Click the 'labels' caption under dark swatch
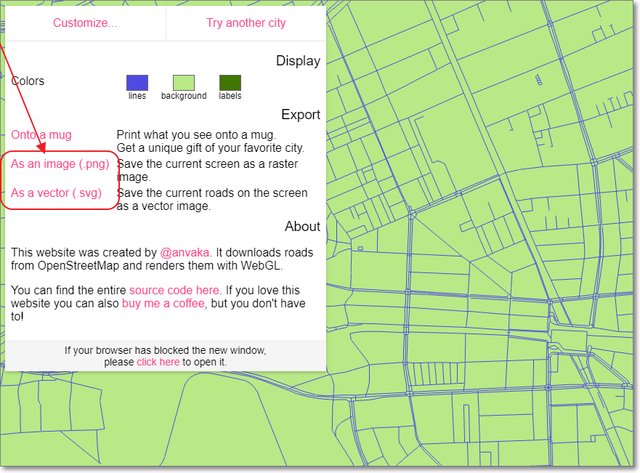 [230, 97]
